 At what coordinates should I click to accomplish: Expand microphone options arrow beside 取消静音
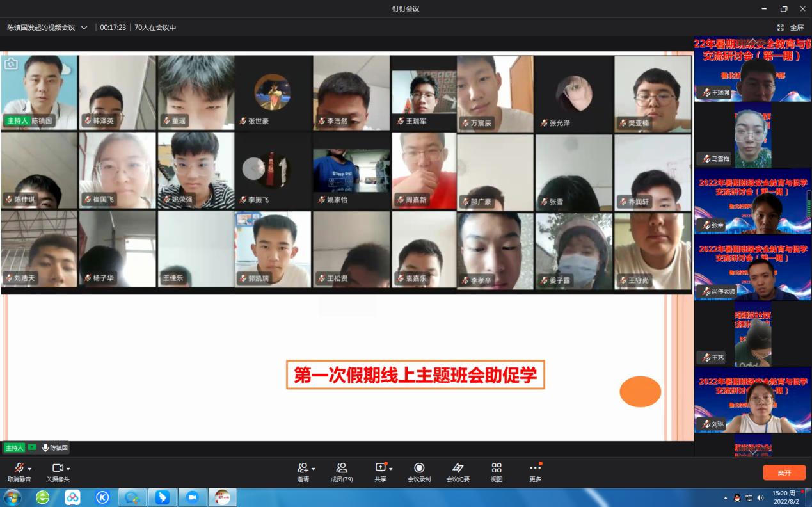(x=29, y=469)
